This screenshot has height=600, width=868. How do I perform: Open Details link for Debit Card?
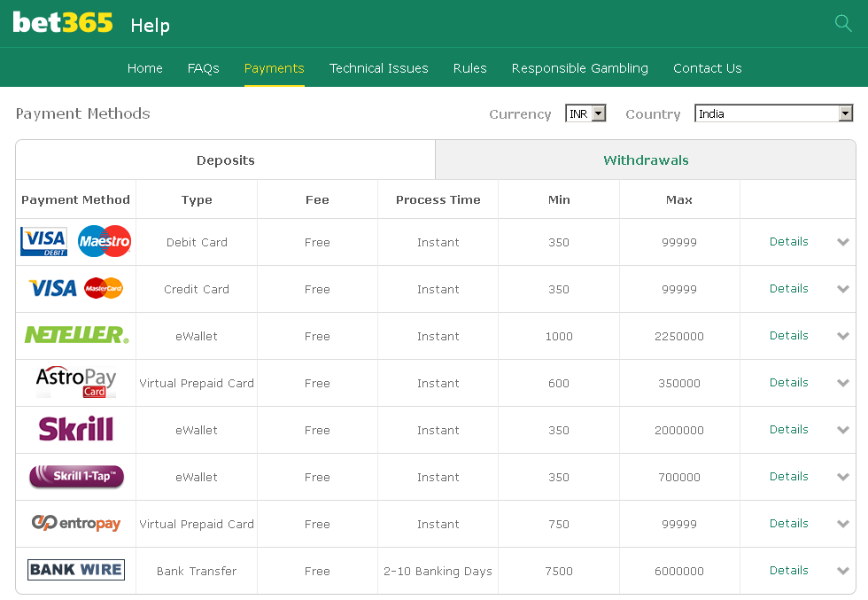[x=789, y=242]
